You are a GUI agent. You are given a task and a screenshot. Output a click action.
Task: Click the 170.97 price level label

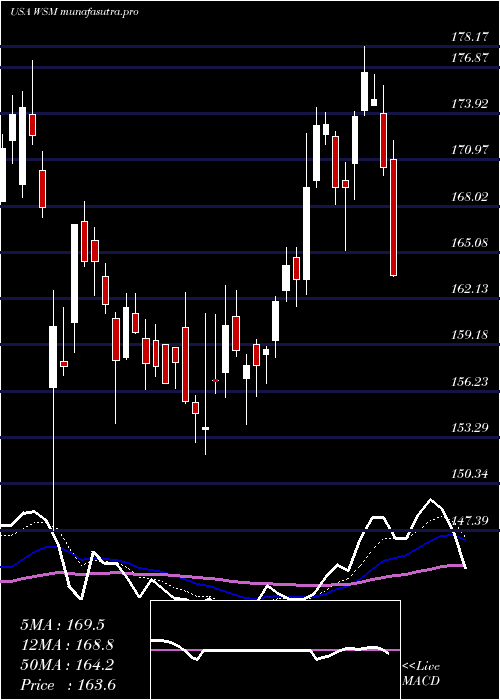470,150
